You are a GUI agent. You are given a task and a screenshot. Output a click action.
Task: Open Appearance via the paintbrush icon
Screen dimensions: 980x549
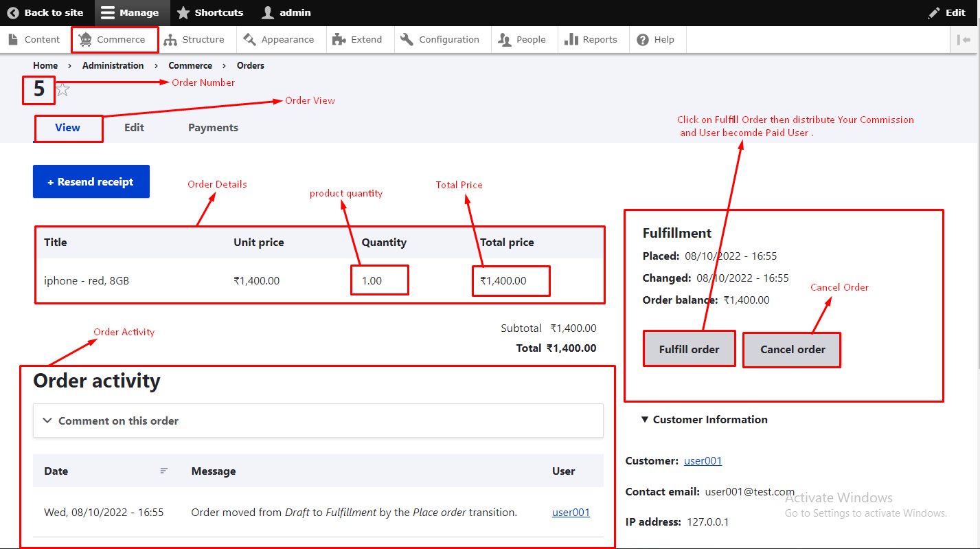(x=249, y=40)
